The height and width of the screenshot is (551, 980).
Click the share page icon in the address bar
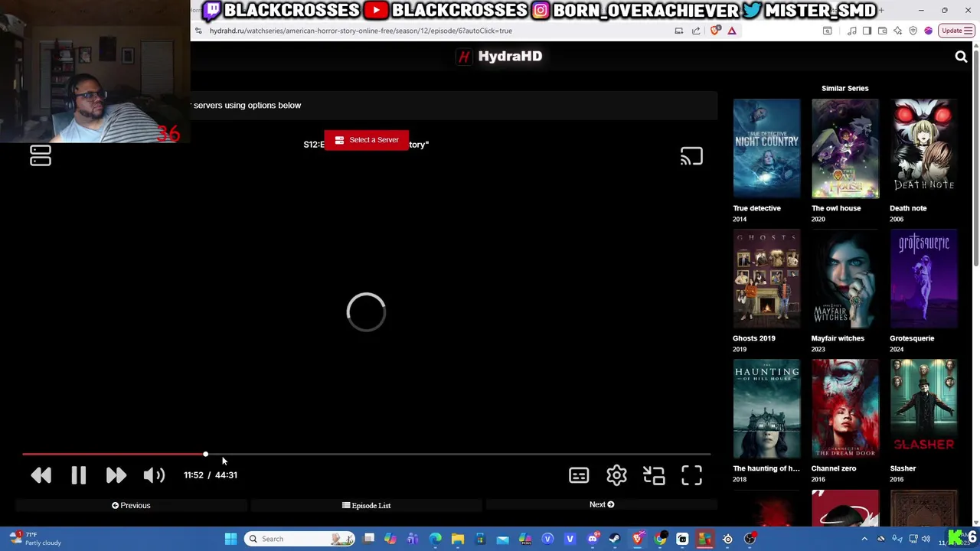(x=696, y=31)
